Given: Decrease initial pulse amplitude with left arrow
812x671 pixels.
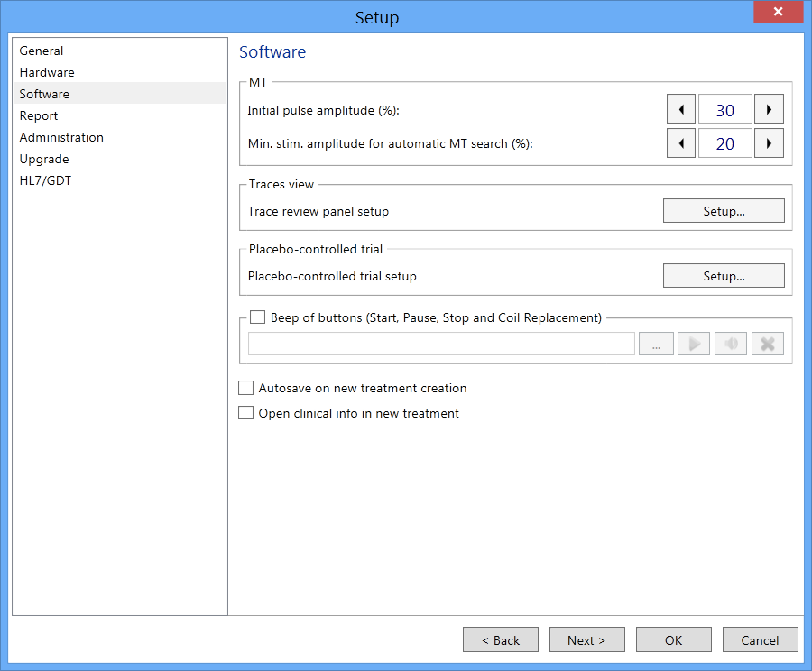Looking at the screenshot, I should coord(681,109).
